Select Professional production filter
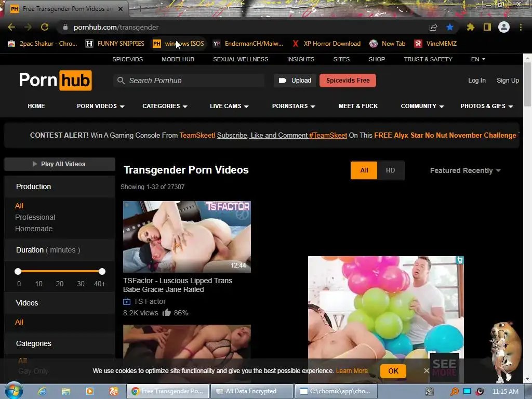532x399 pixels. (x=35, y=217)
